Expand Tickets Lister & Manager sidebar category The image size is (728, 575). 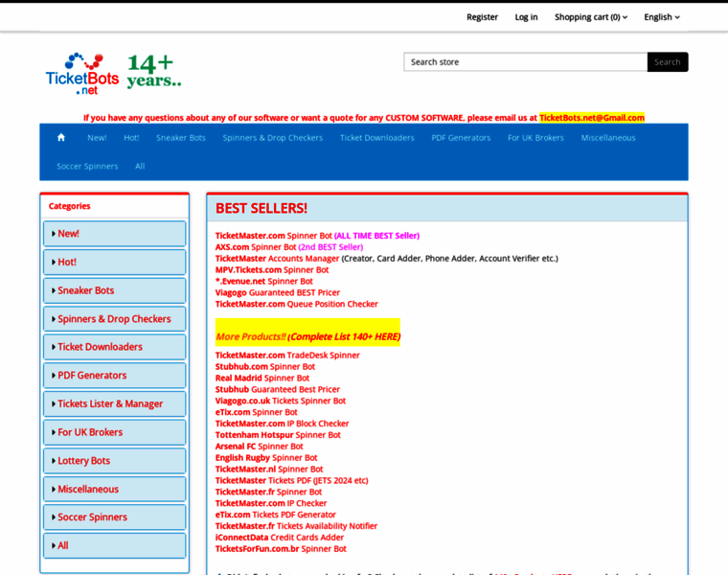115,403
